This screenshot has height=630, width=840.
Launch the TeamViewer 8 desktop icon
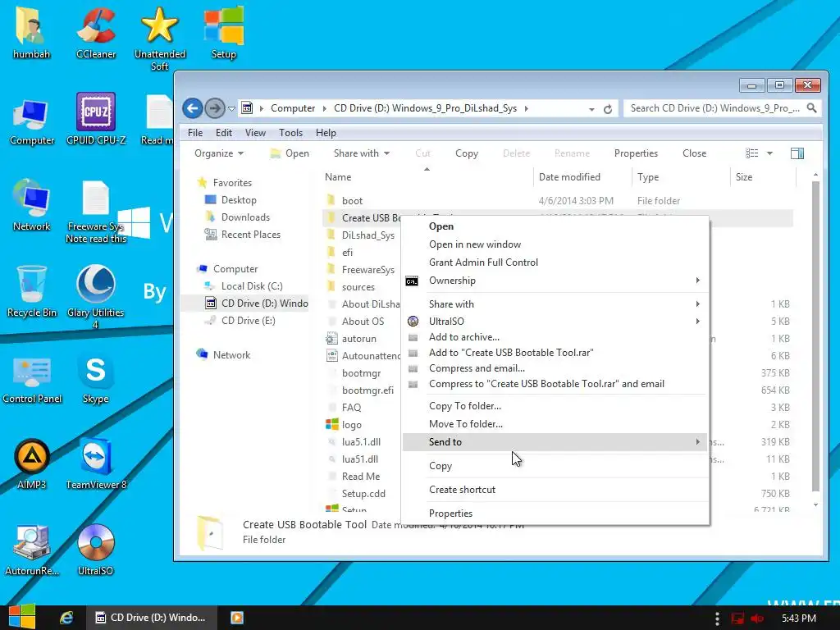pos(96,464)
